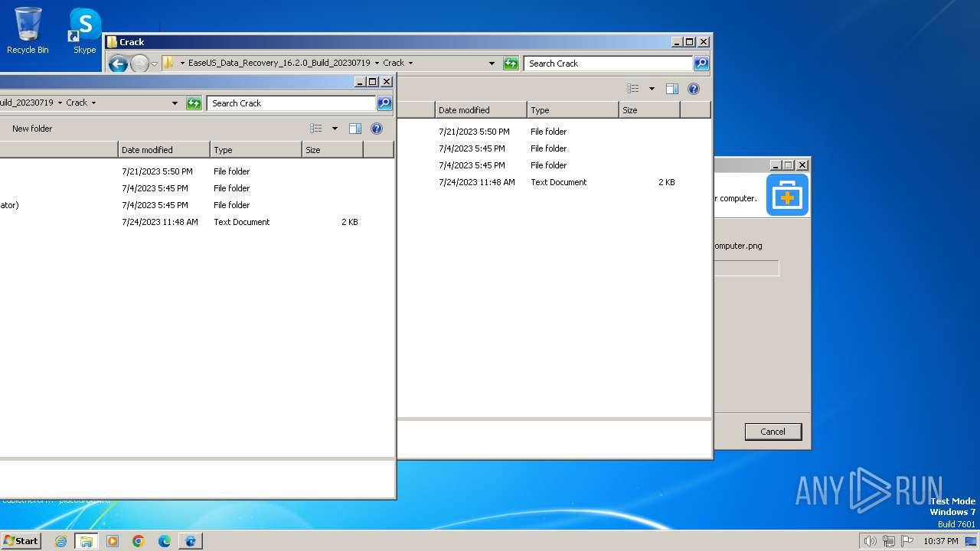Click Search Crack field in front window
The width and height of the screenshot is (980, 551).
(292, 103)
